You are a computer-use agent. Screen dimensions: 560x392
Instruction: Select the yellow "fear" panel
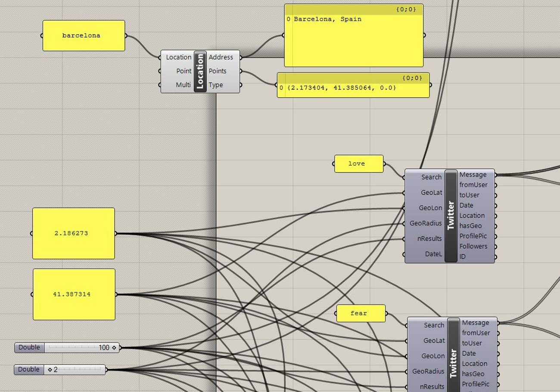(x=361, y=313)
